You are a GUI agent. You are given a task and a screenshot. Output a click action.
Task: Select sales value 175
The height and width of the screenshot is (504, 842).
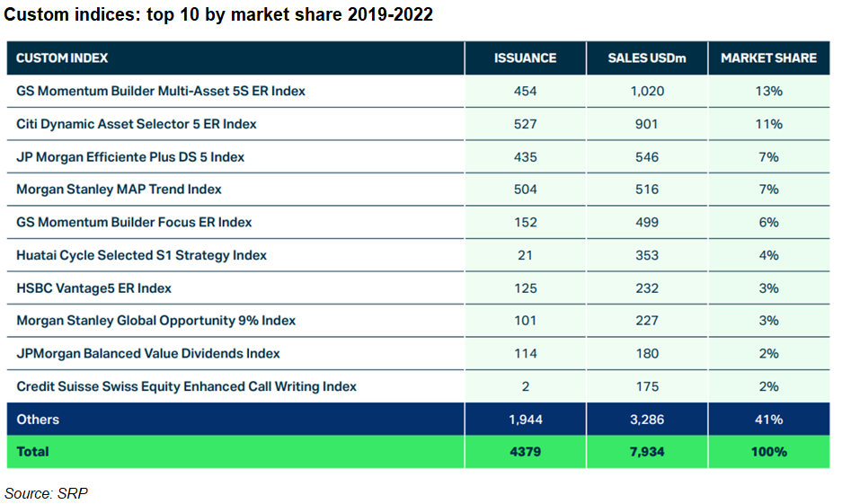(646, 386)
